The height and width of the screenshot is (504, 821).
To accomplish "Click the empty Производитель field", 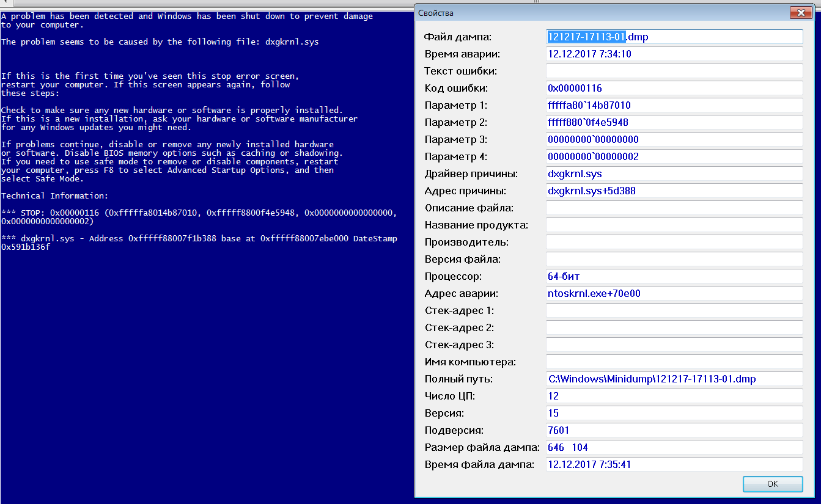I will click(674, 242).
